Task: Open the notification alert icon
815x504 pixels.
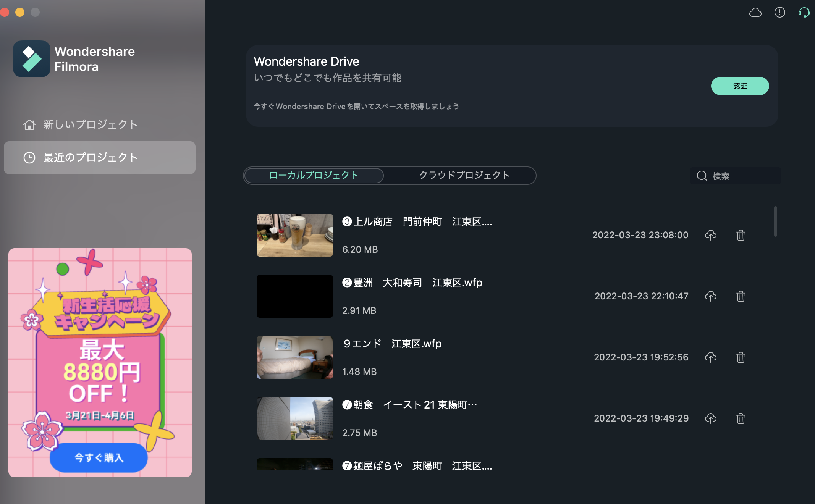Action: tap(779, 13)
